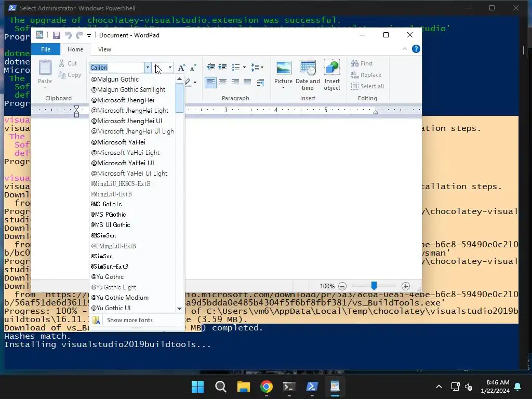Click the Paste clipboard icon
532x399 pixels.
[45, 68]
